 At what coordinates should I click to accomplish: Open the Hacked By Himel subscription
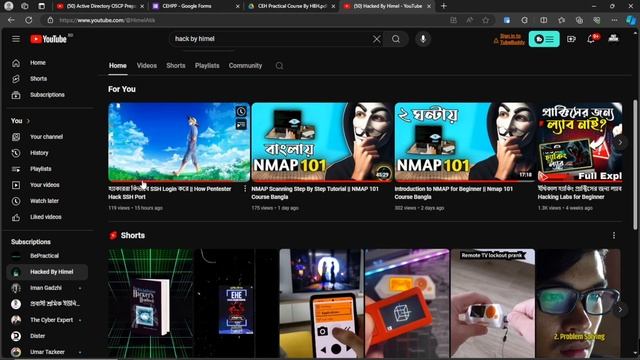[x=47, y=272]
